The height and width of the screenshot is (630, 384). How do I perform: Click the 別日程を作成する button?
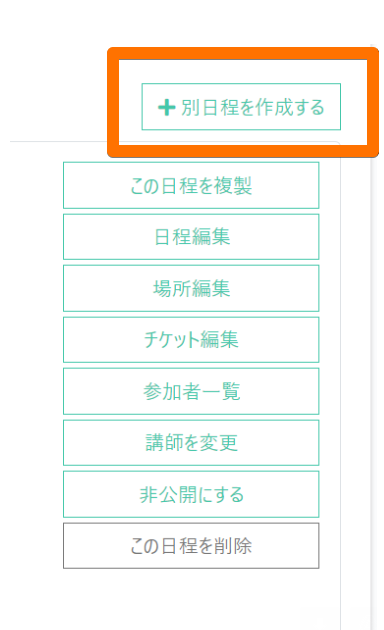click(x=241, y=107)
